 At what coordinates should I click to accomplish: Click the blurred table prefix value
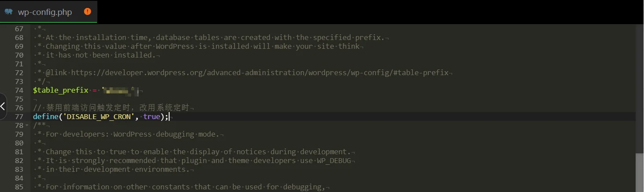click(121, 91)
